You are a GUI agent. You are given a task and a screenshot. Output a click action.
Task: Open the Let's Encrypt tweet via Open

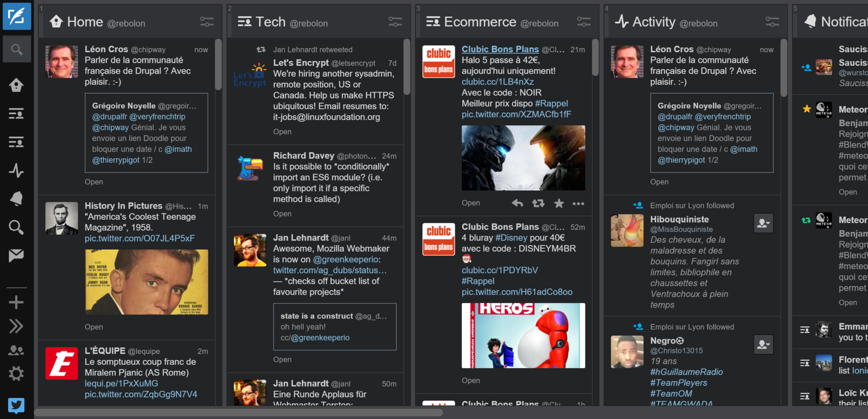click(282, 132)
